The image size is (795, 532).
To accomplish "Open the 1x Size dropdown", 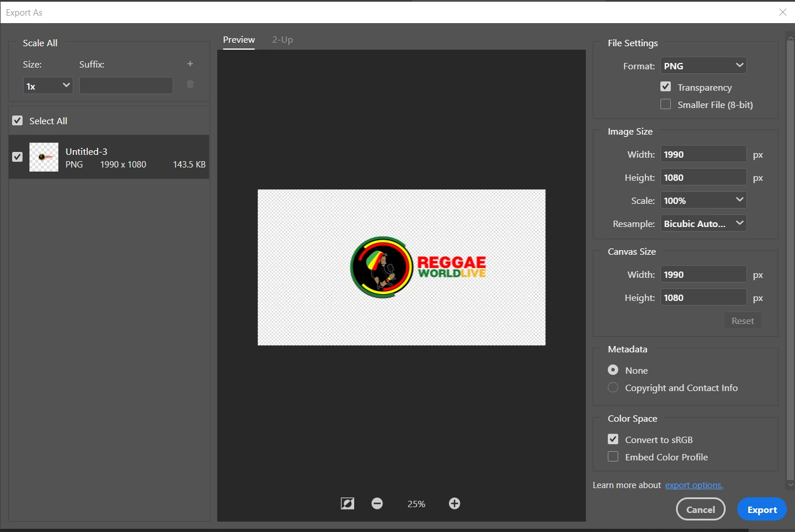I will (48, 85).
